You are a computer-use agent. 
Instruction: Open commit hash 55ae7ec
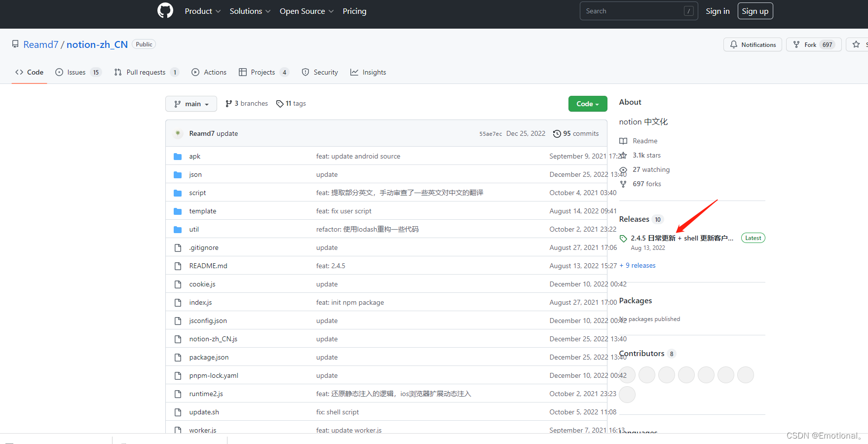[x=491, y=134]
